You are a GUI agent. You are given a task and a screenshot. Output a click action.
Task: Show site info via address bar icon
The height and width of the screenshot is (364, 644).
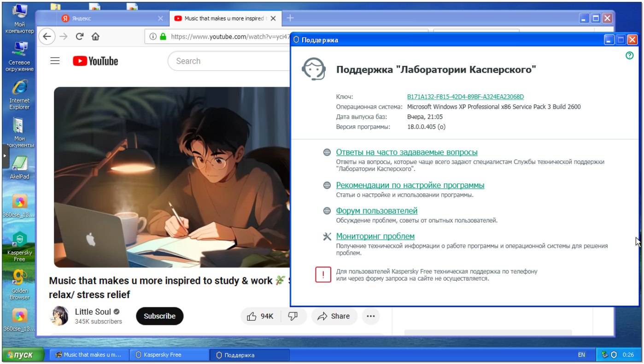[x=152, y=36]
